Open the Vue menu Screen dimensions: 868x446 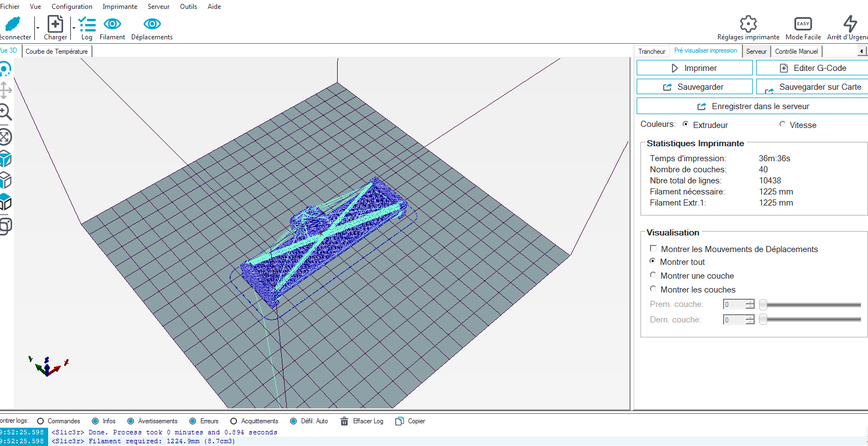(35, 7)
